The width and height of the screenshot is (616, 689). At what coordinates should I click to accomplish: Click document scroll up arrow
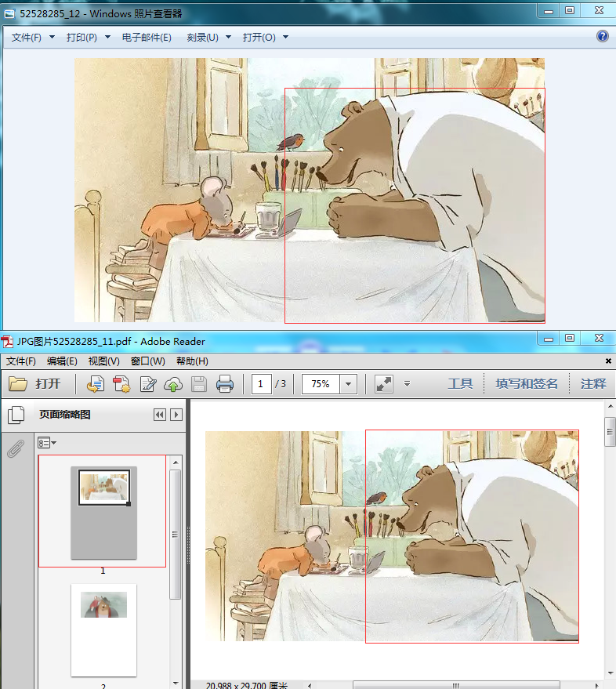[611, 406]
